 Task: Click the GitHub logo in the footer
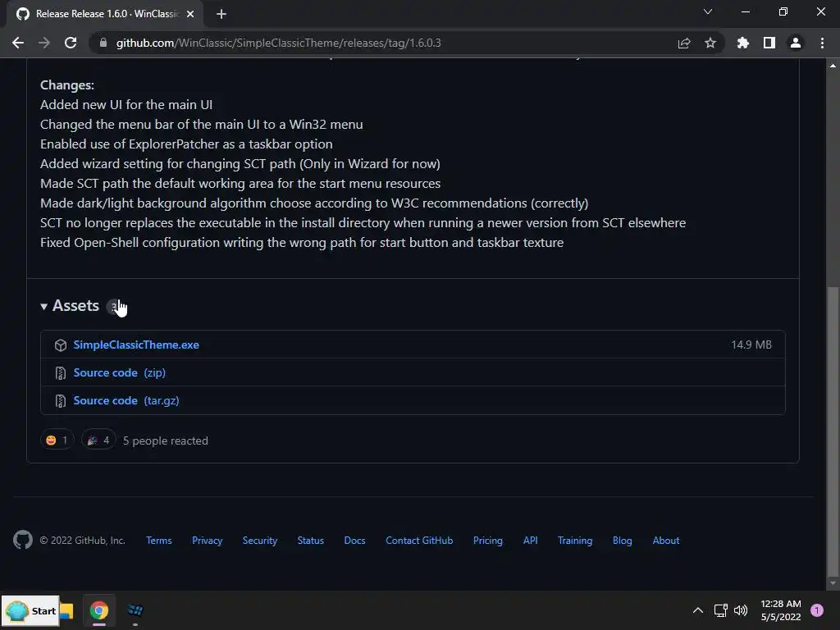point(23,540)
